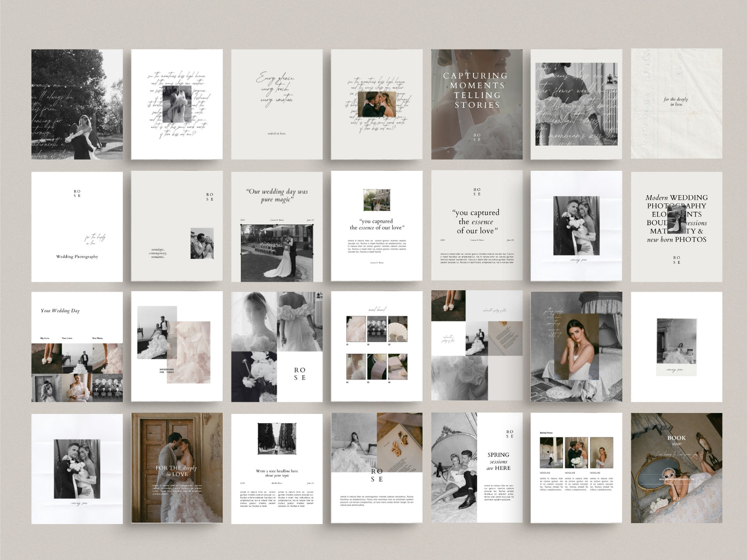
Task: Open the "Book now" template
Action: pyautogui.click(x=677, y=468)
